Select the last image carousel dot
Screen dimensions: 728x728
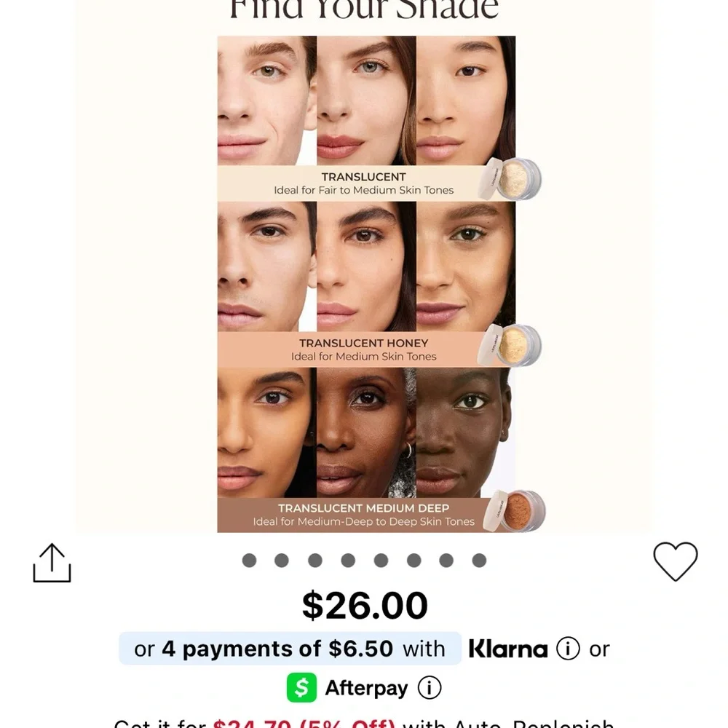[479, 560]
